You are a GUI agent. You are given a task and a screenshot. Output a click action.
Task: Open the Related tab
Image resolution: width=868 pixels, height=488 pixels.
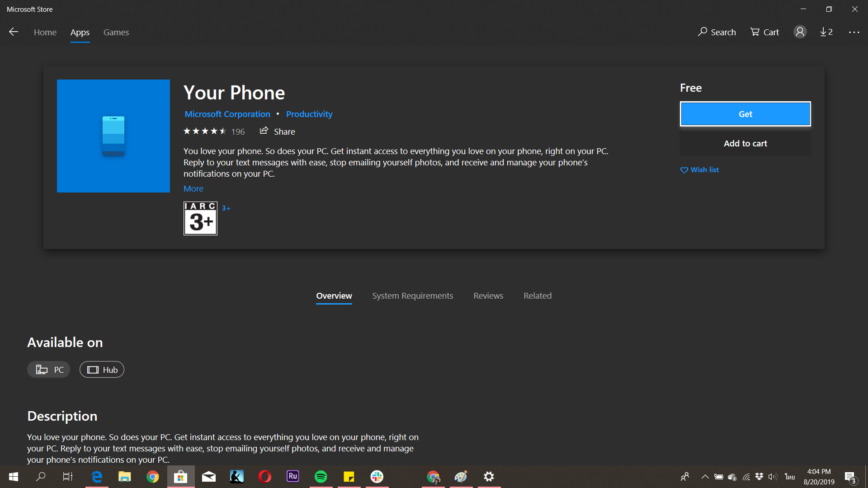[x=538, y=296]
